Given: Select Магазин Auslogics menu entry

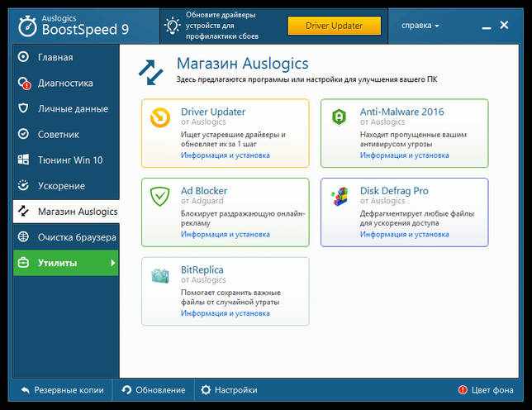Looking at the screenshot, I should pos(66,212).
